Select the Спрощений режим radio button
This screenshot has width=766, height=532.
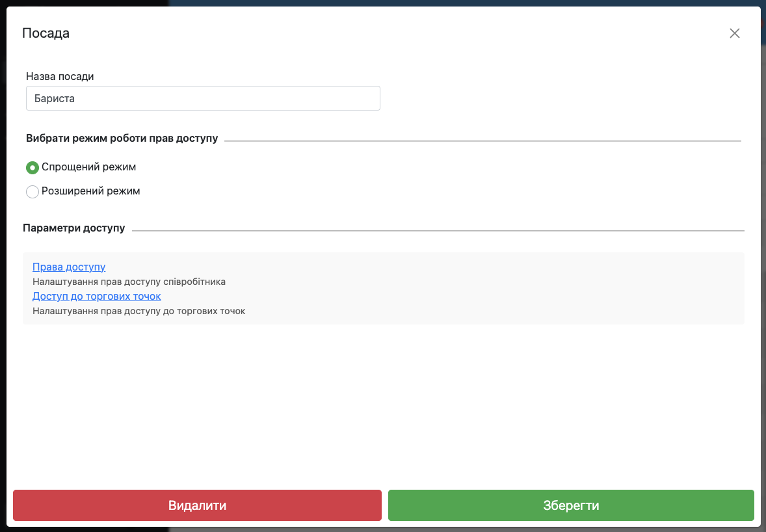tap(32, 168)
